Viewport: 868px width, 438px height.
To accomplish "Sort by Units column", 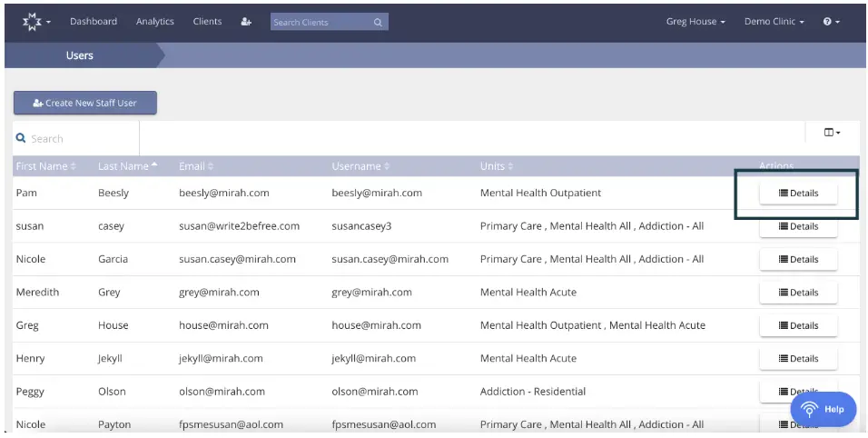I will click(497, 166).
